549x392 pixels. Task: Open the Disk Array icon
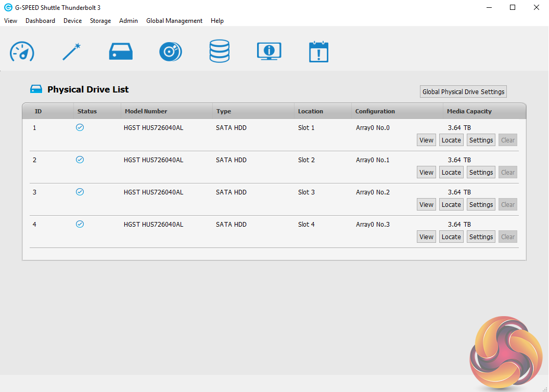tap(171, 52)
